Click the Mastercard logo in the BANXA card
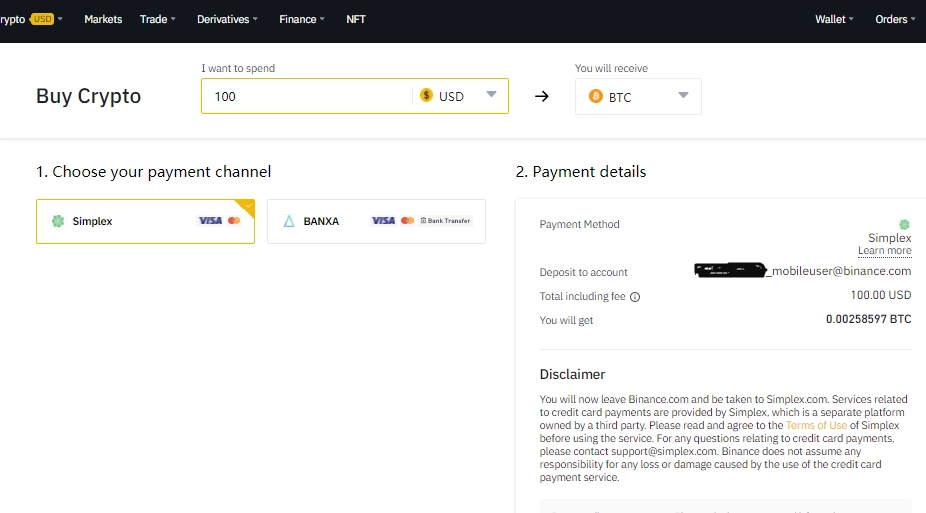Viewport: 926px width, 513px height. [407, 221]
